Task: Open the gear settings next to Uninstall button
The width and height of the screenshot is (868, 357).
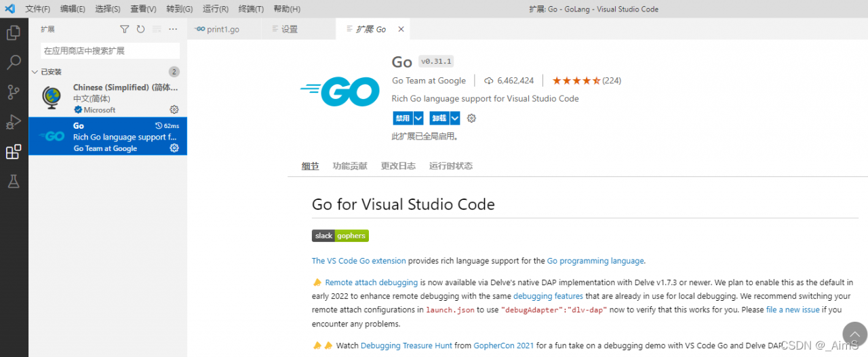Action: (x=472, y=118)
